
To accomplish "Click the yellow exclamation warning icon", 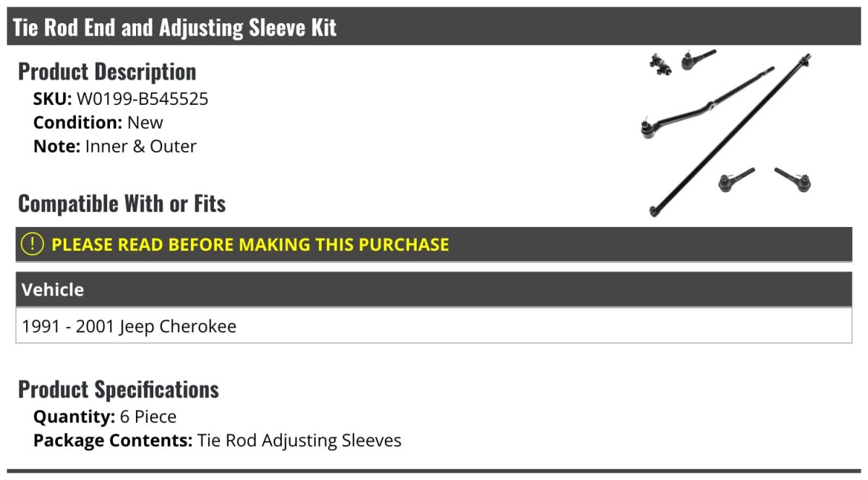I will click(33, 244).
